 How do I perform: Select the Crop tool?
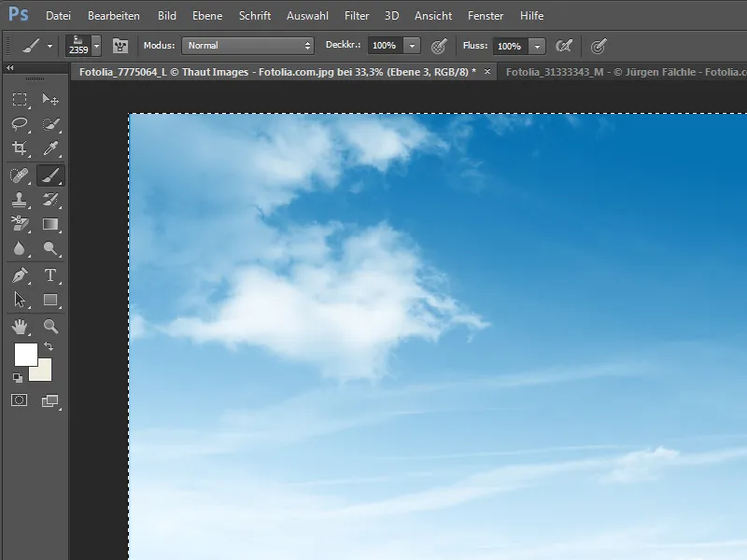(20, 148)
